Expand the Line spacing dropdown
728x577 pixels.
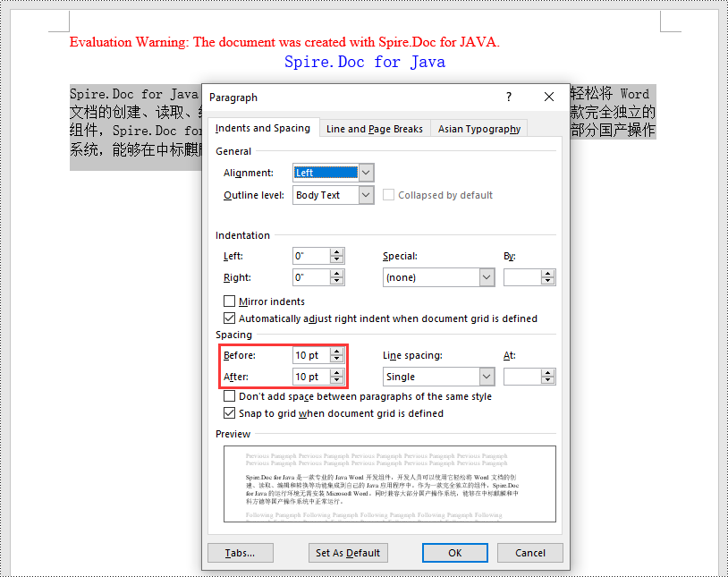487,377
